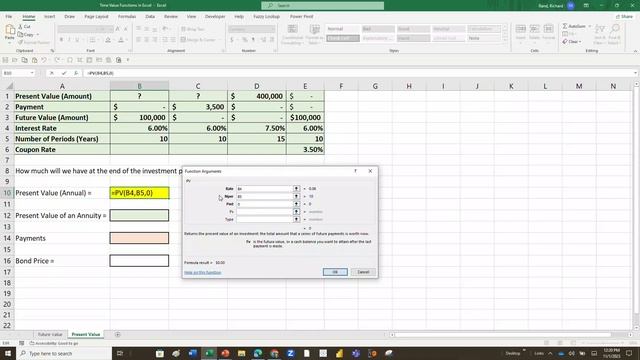Click the Share button
Screen dimensions: 640x360
tap(624, 17)
